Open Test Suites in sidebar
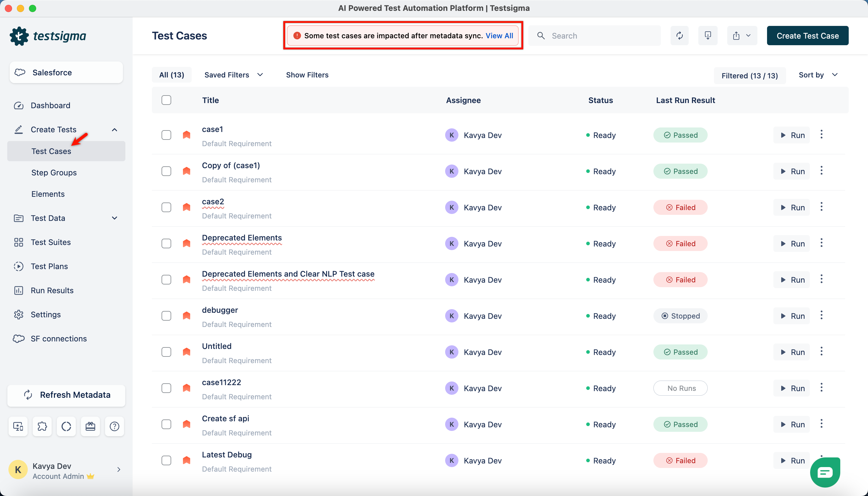Image resolution: width=868 pixels, height=496 pixels. pos(51,242)
